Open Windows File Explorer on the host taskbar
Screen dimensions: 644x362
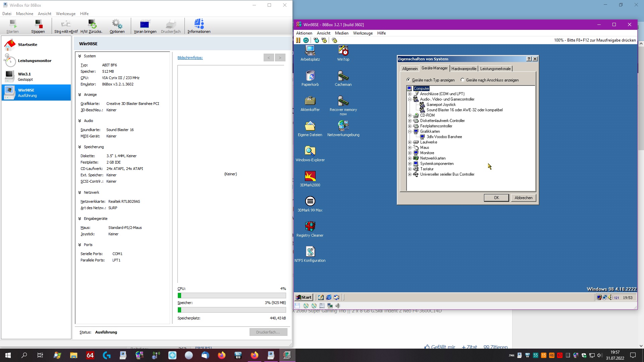(x=74, y=355)
